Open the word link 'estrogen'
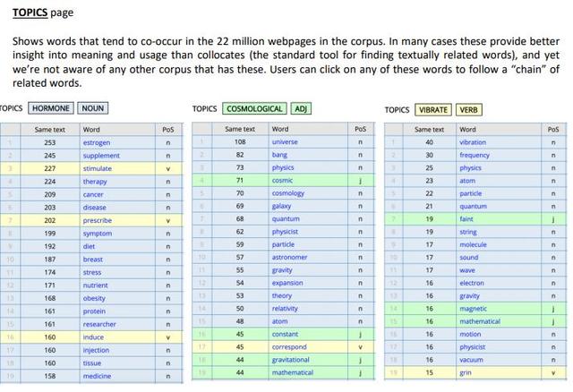 point(97,142)
